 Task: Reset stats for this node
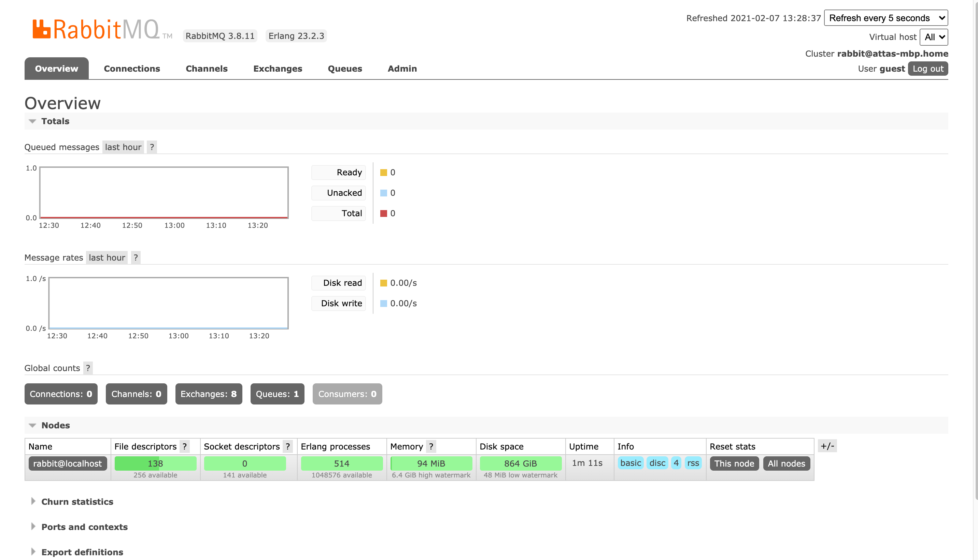[x=734, y=463]
